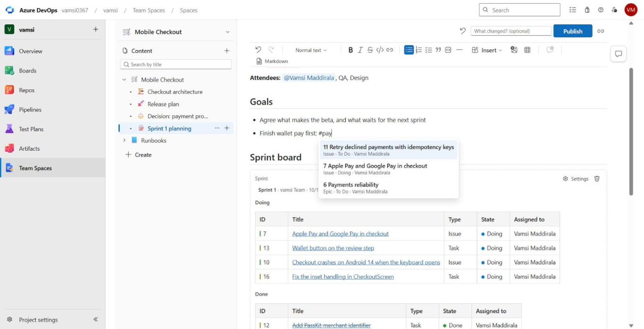Toggle numbered list formatting
The height and width of the screenshot is (329, 644).
[x=419, y=50]
